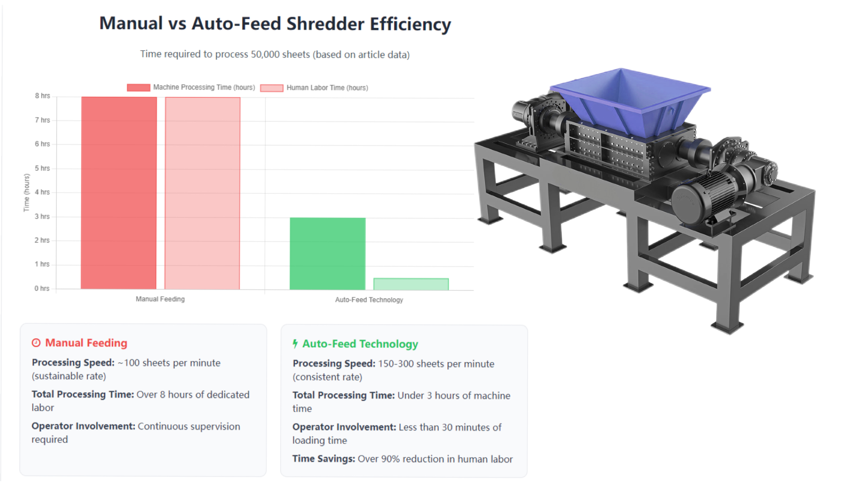
Task: Click the short light green Auto-Feed labor bar
Action: [411, 284]
